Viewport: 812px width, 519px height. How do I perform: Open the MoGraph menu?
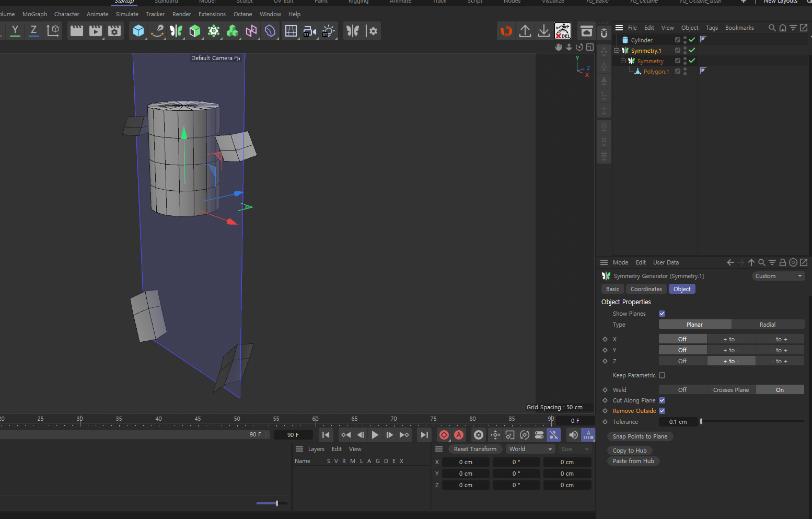click(34, 14)
